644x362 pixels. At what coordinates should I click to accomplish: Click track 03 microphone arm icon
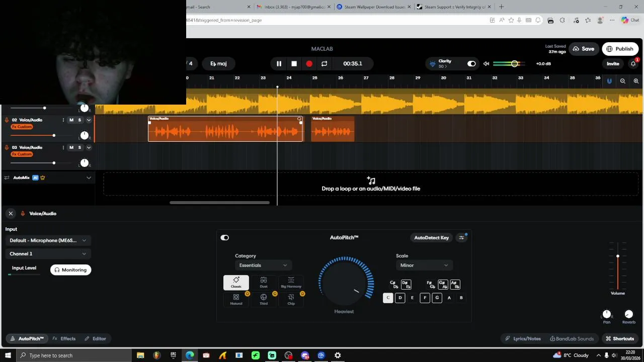pyautogui.click(x=7, y=148)
